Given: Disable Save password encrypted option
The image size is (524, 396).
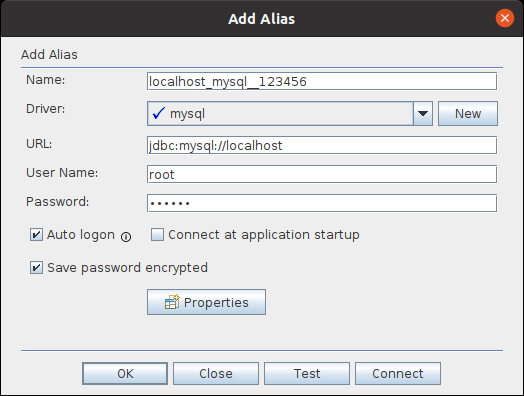Looking at the screenshot, I should tap(36, 268).
